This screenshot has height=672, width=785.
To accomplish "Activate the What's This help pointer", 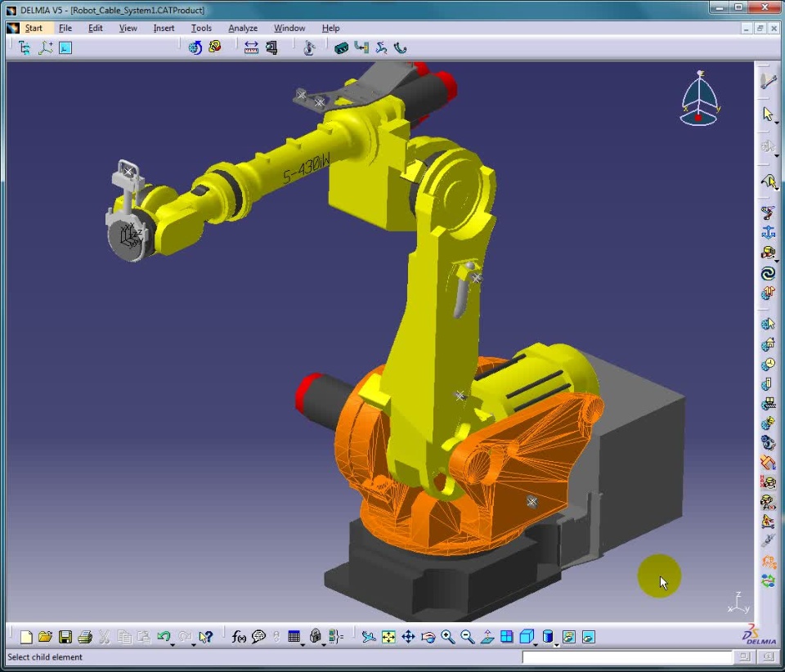I will pyautogui.click(x=206, y=637).
